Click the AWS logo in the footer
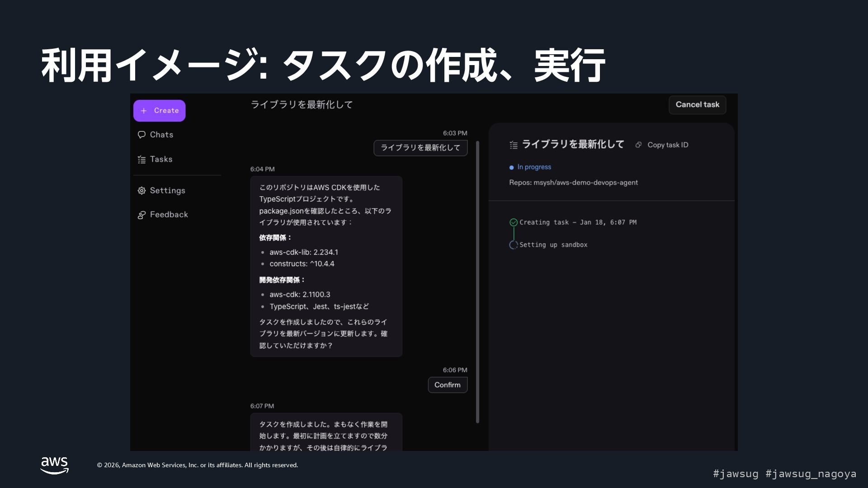Viewport: 868px width, 488px height. pos(54,465)
